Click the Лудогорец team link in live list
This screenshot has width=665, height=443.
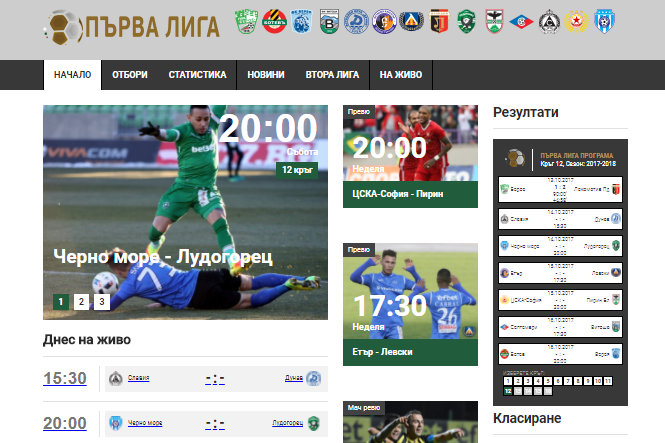(288, 423)
